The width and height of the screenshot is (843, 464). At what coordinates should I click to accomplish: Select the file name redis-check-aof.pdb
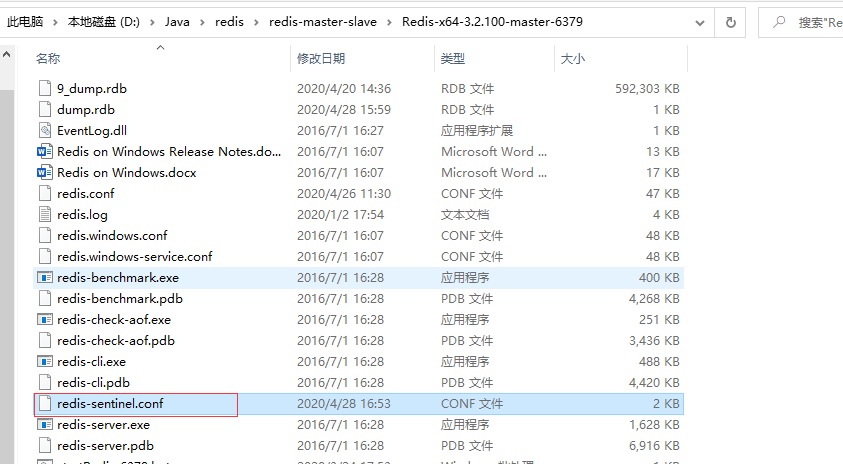coord(116,340)
